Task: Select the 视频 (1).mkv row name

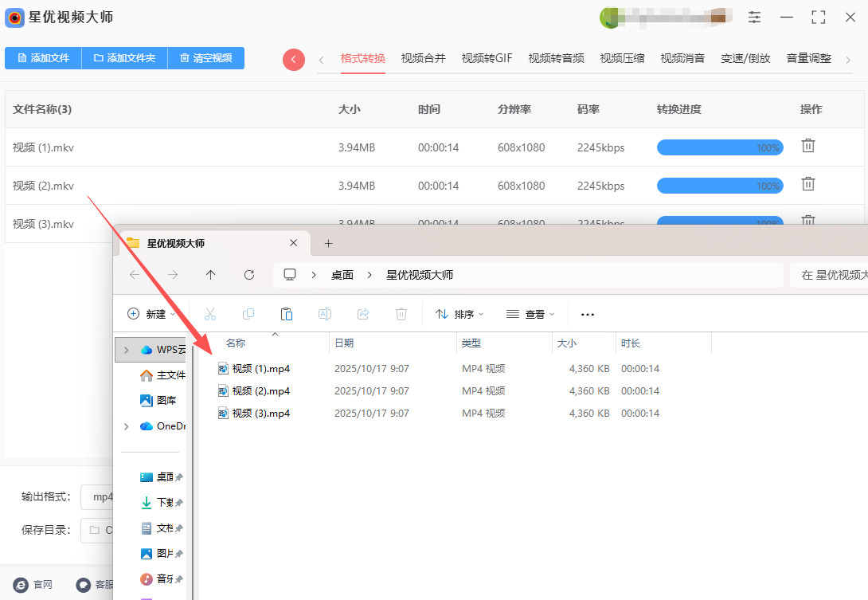Action: click(x=43, y=147)
